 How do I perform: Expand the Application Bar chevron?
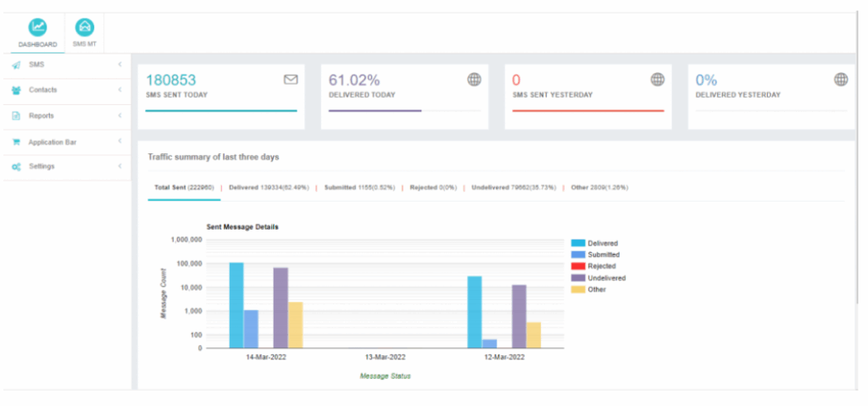tap(120, 141)
